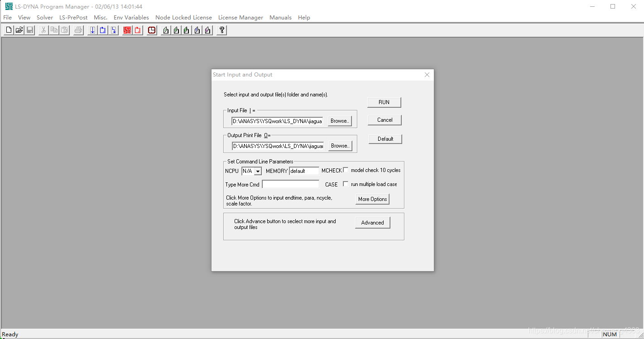
Task: Tick CASE run multiple load cases
Action: click(x=346, y=184)
